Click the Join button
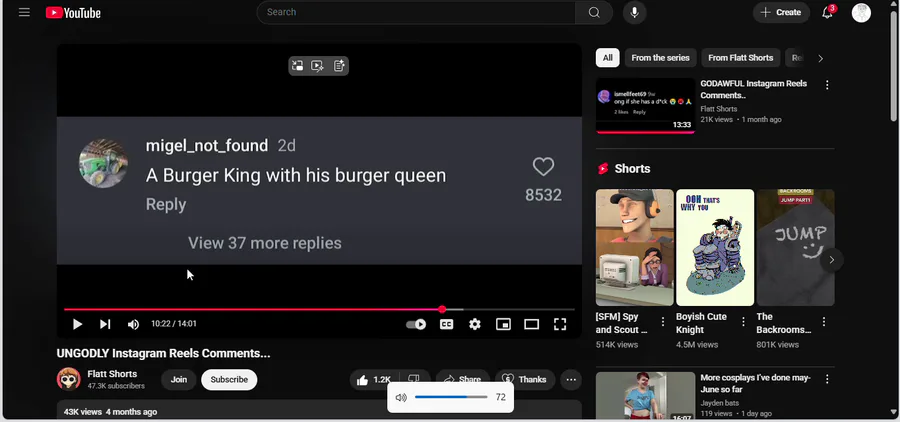This screenshot has width=900, height=422. [x=179, y=380]
